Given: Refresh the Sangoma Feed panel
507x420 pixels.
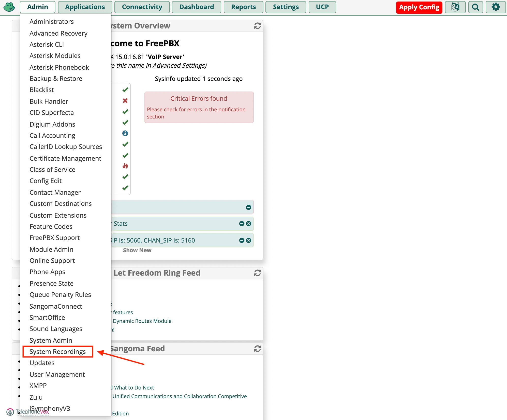Looking at the screenshot, I should point(257,348).
